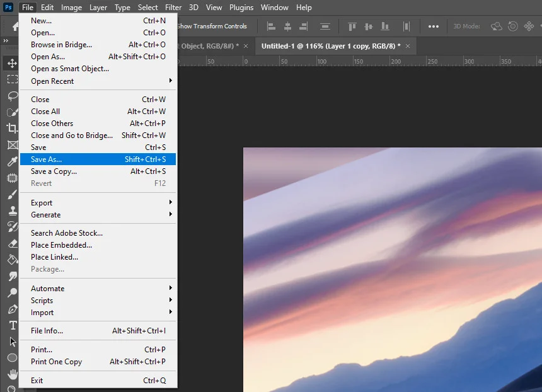Viewport: 542px width, 392px height.
Task: Select the Clone Stamp tool
Action: [13, 210]
